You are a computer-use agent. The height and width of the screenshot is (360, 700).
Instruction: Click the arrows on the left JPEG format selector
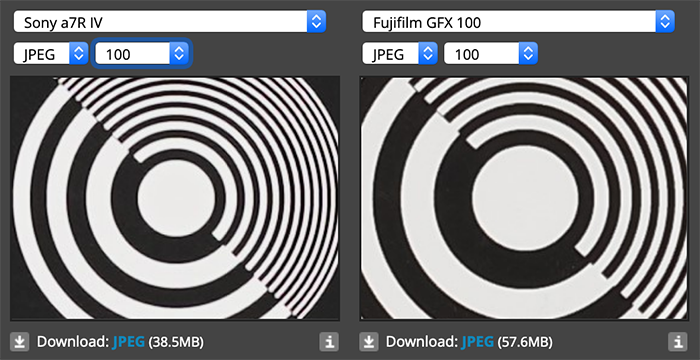[x=79, y=54]
